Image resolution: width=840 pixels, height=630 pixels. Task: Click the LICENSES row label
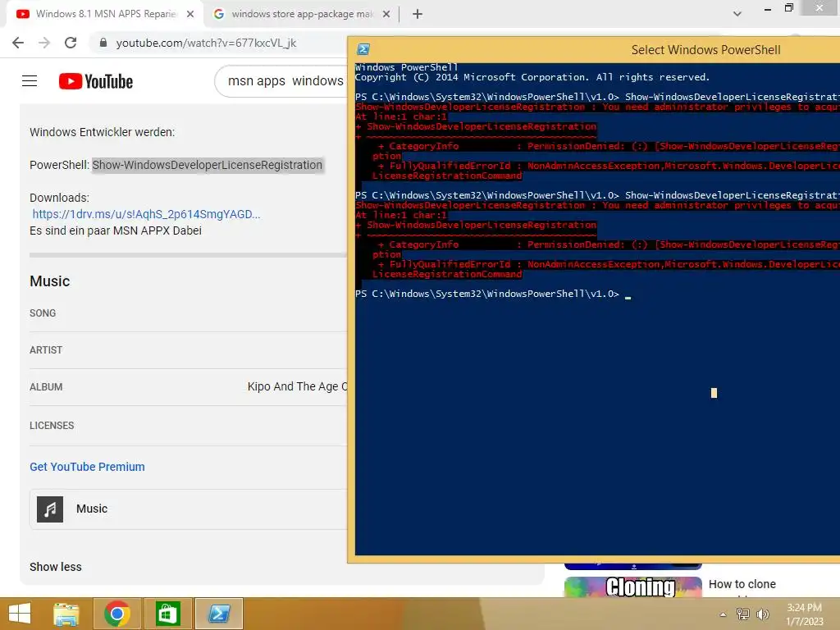click(52, 426)
